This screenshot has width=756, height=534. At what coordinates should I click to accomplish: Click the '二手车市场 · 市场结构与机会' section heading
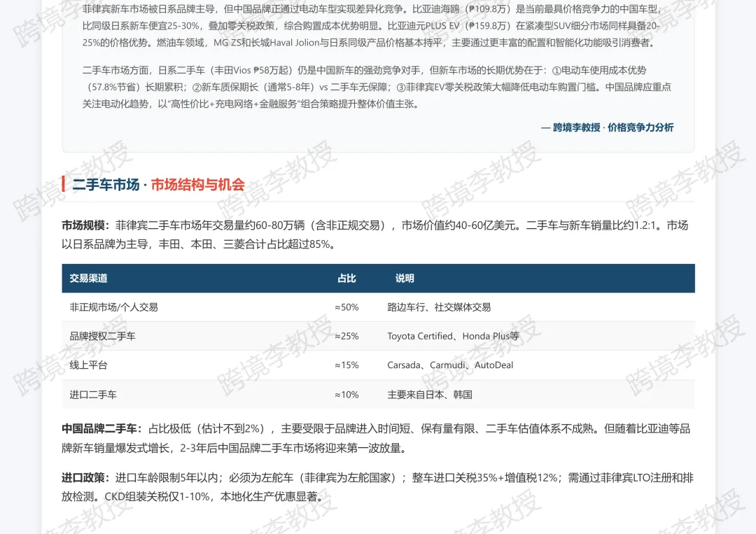pos(158,185)
